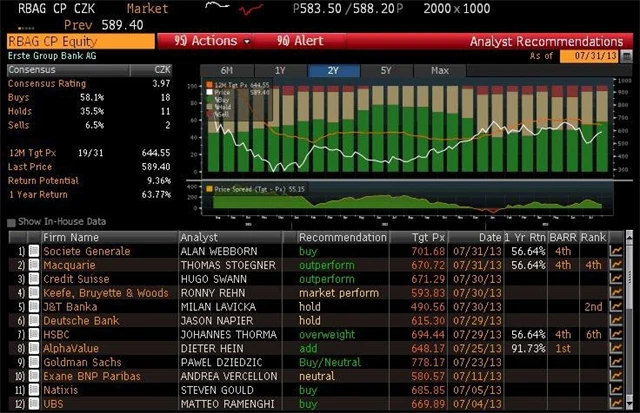Open the Keefe, Bruyette & Woods firm link

click(x=105, y=293)
